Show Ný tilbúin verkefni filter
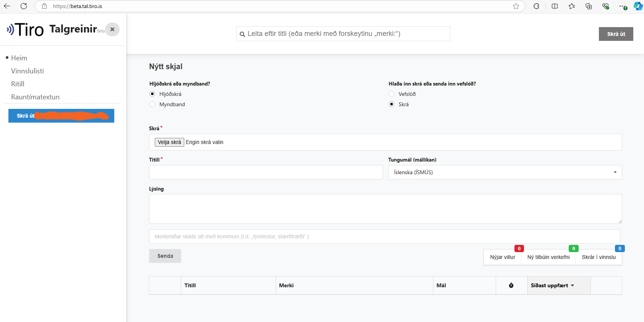Image resolution: width=644 pixels, height=322 pixels. coord(548,257)
